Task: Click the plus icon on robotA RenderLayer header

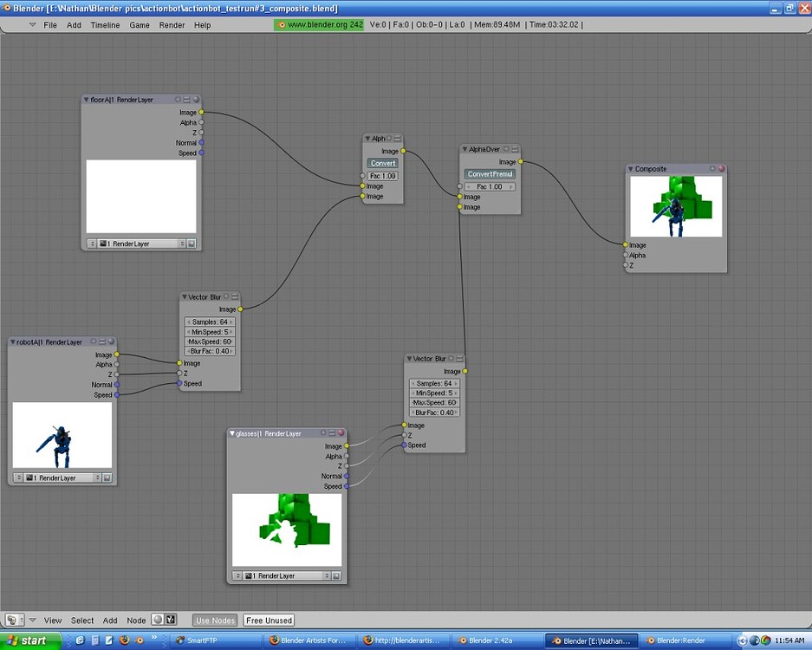Action: [x=94, y=341]
